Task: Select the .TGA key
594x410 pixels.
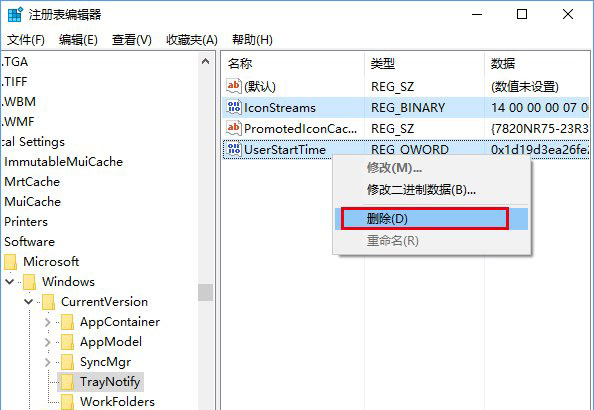Action: [15, 62]
